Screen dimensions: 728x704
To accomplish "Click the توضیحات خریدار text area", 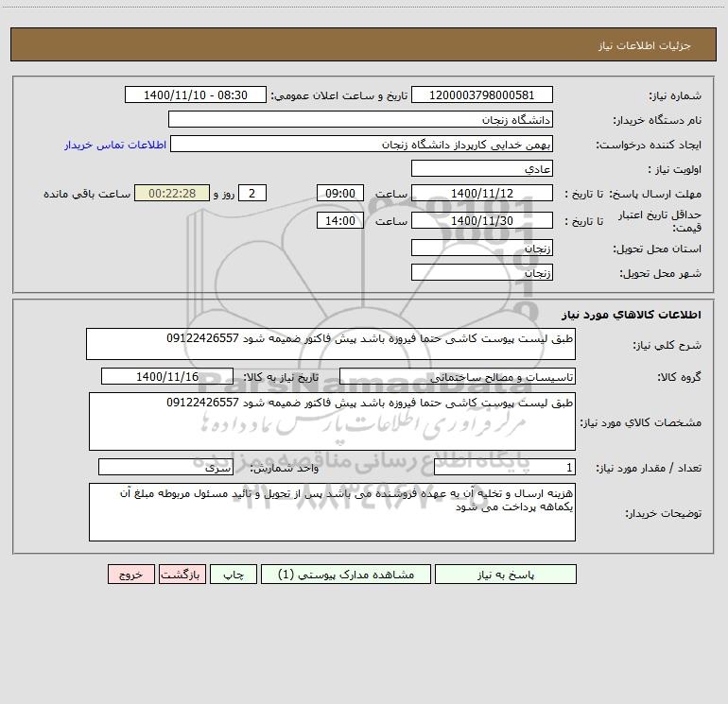I will pos(332,512).
